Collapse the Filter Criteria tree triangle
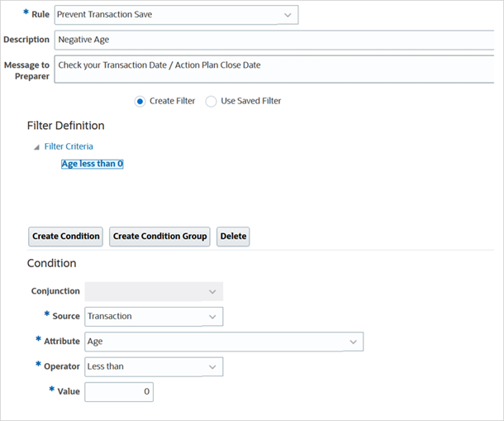 [x=36, y=146]
